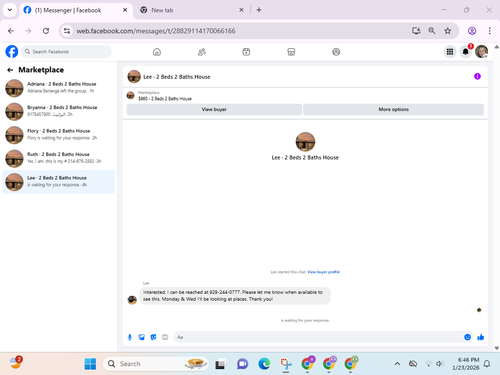
Task: Reload the page with refresh icon
Action: (46, 31)
